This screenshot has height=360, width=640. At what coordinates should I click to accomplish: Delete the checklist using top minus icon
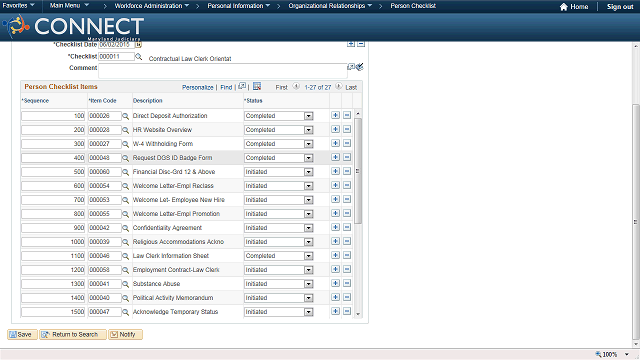[361, 44]
